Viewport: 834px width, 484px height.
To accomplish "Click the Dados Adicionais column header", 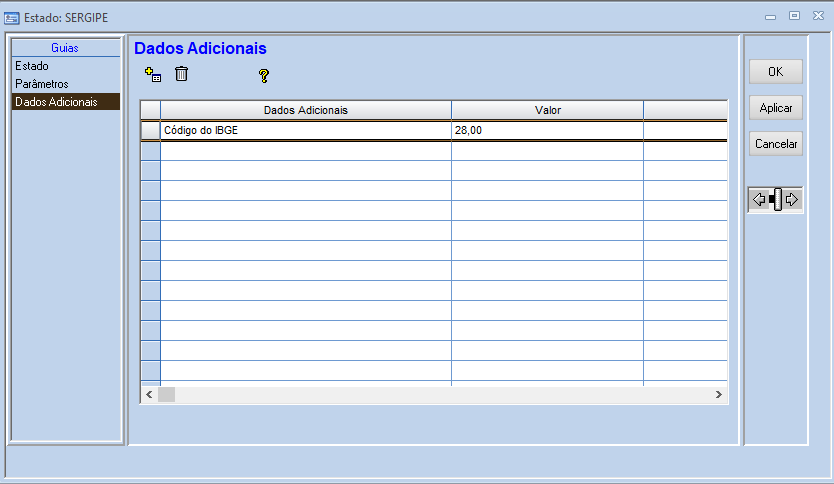I will 305,109.
